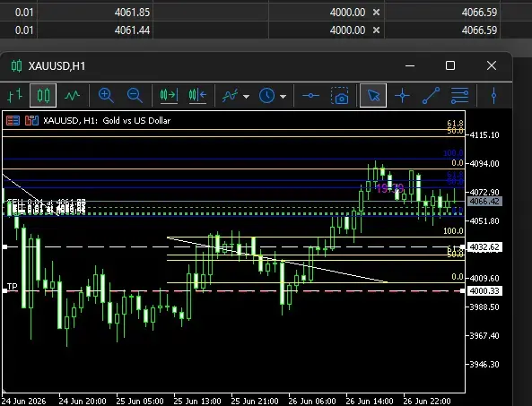Image resolution: width=532 pixels, height=406 pixels.
Task: Open the indicators list icon
Action: point(230,96)
